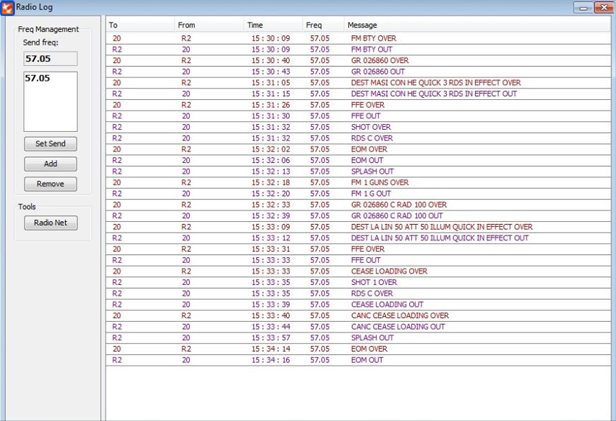Select the FM BTY OVER message row
The height and width of the screenshot is (421, 616).
(x=358, y=38)
